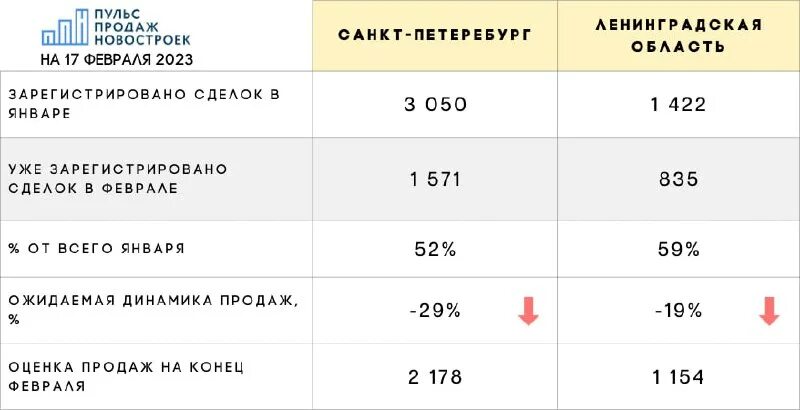Screen dimensions: 800x410
Task: Click the end-of-February estimate 2 178
Action: click(435, 377)
